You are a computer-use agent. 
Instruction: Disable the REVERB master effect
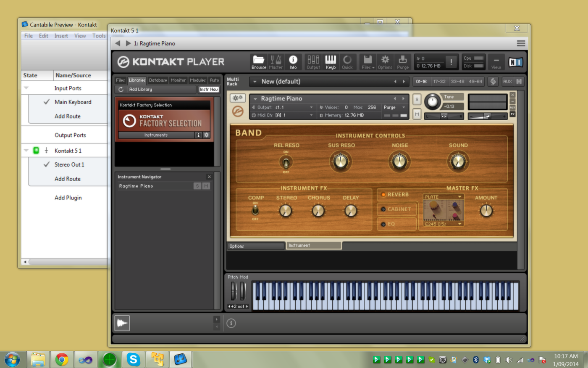(383, 194)
